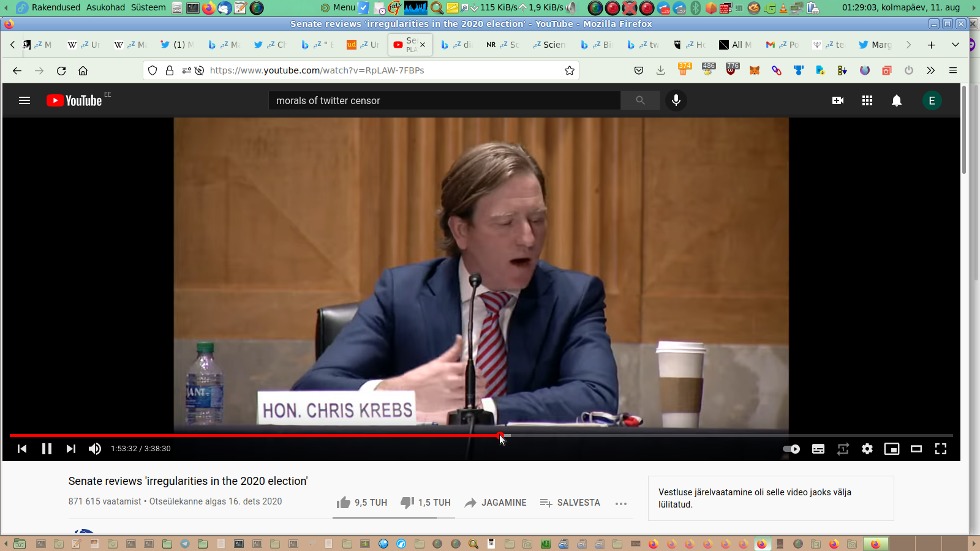Image resolution: width=980 pixels, height=551 pixels.
Task: Open the clock and calendar applet
Action: 900,7
